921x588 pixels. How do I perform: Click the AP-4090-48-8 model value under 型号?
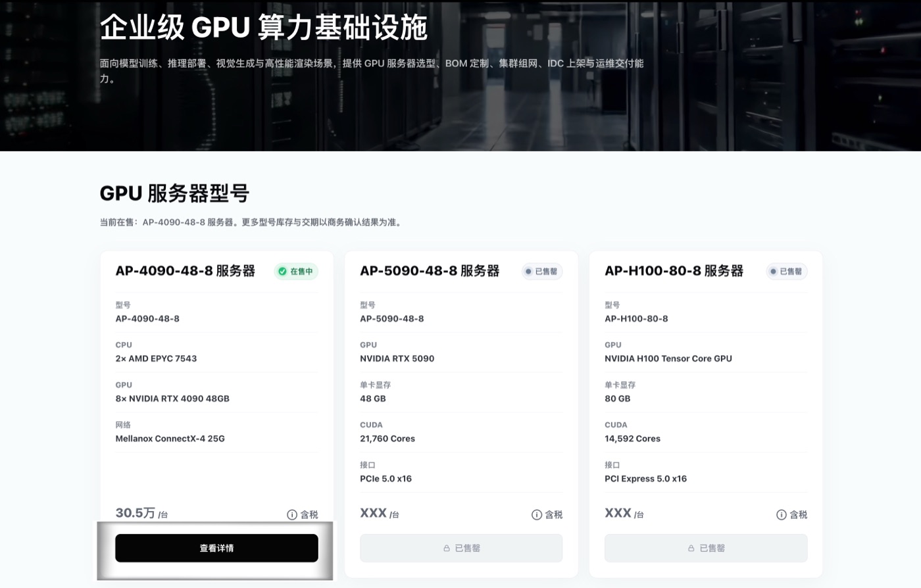[x=147, y=318]
